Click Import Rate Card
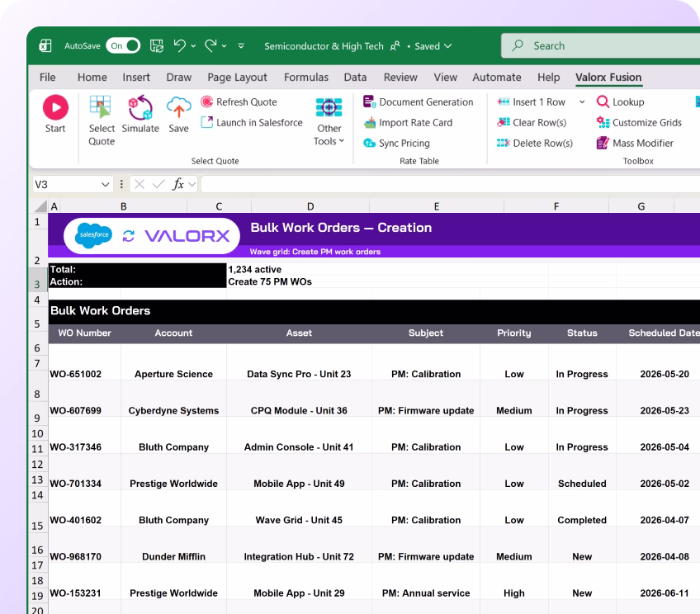 click(x=408, y=122)
